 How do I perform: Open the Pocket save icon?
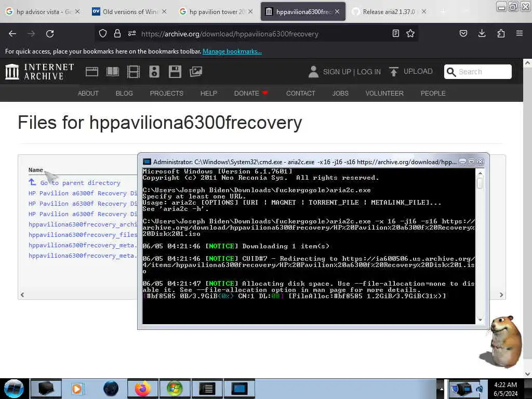point(463,34)
